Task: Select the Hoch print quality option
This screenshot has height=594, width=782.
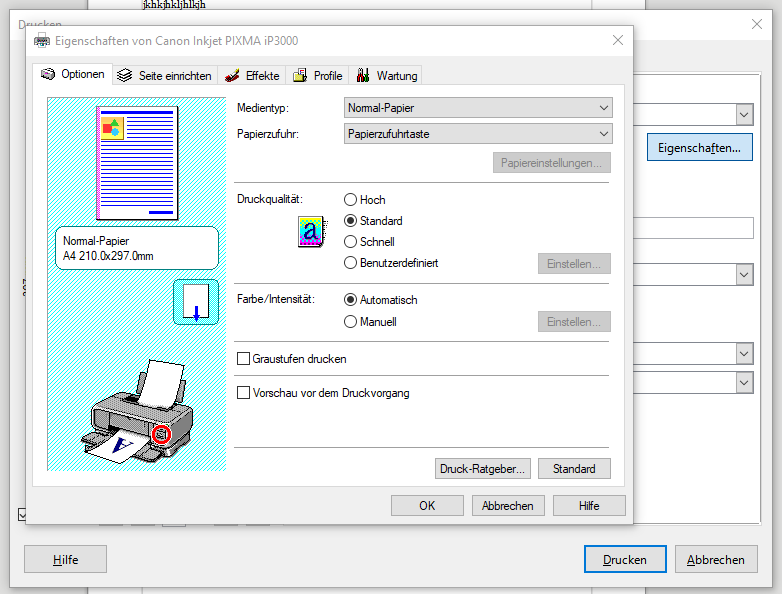Action: click(x=351, y=200)
